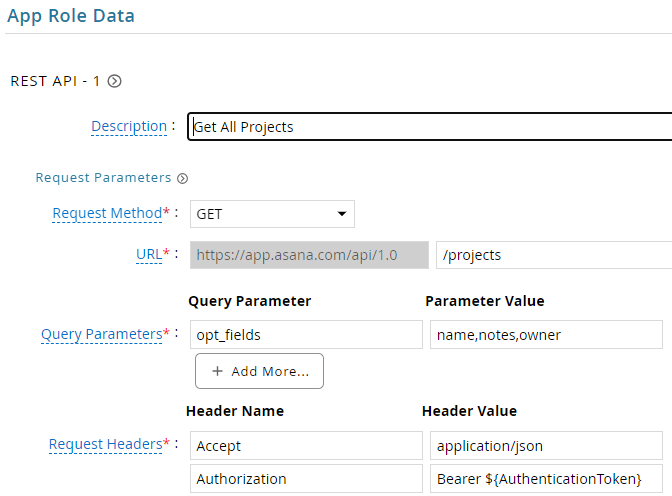Click the Add More... button
Image resolution: width=672 pixels, height=496 pixels.
coord(259,371)
